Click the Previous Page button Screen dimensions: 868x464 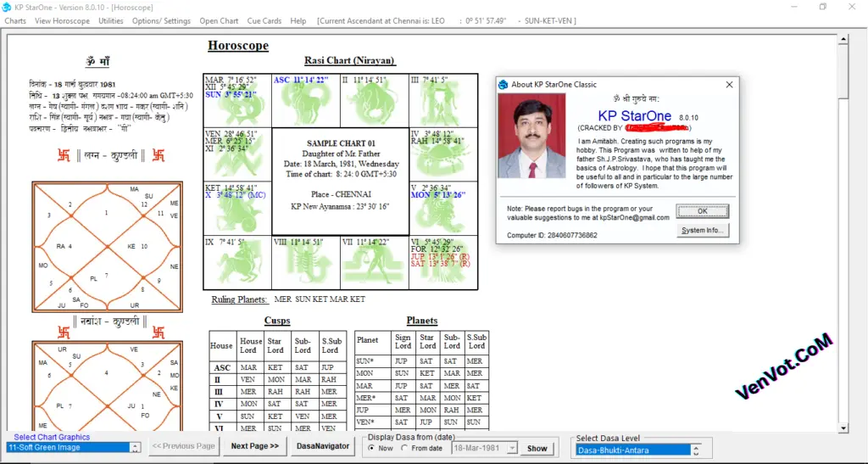(183, 446)
